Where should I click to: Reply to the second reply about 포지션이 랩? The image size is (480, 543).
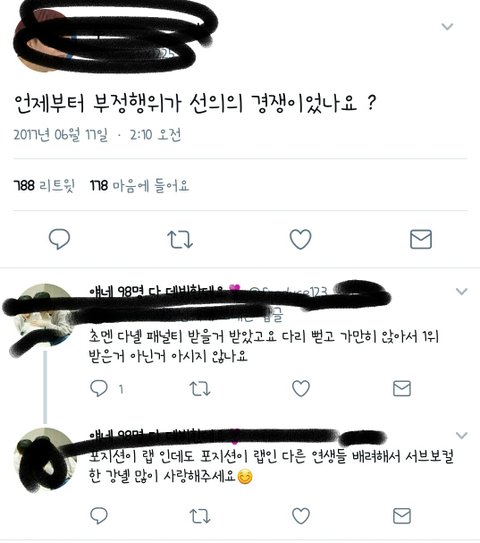(x=99, y=516)
